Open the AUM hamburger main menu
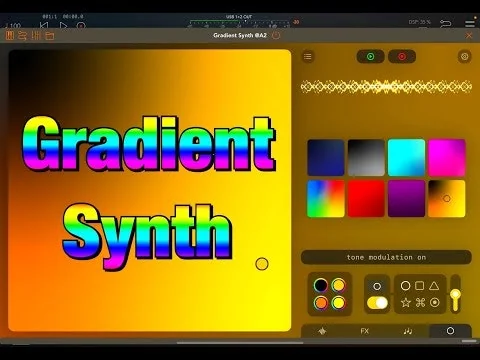 tap(470, 23)
